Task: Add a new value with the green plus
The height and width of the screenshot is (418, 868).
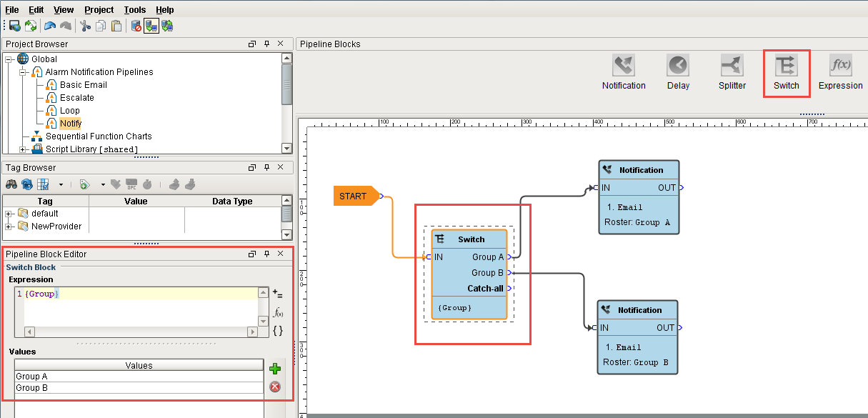Action: tap(275, 369)
